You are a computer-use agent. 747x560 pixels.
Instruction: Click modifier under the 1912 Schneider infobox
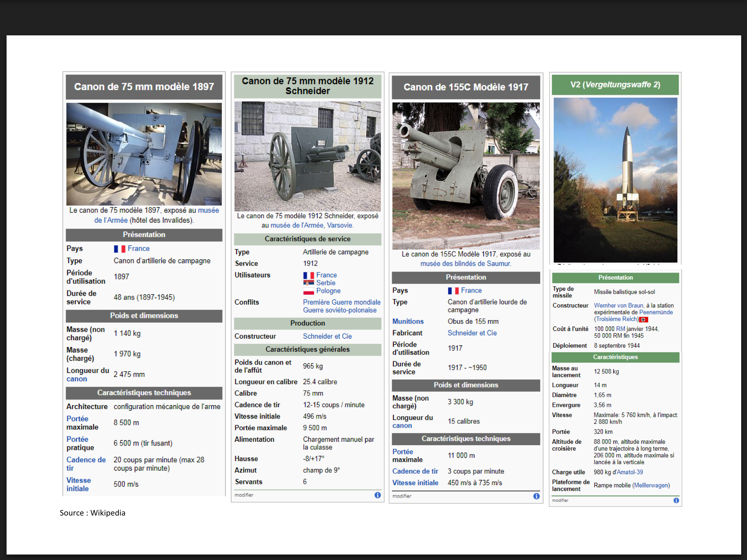[244, 495]
